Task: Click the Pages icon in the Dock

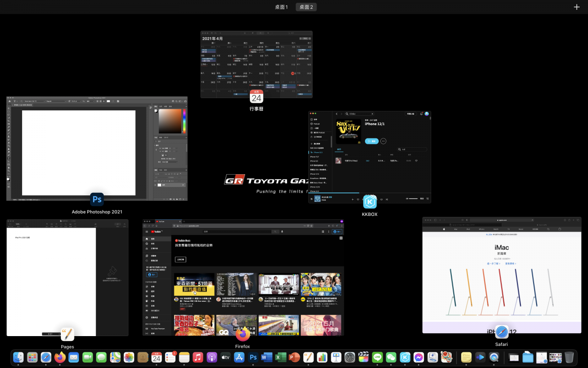Action: click(308, 358)
